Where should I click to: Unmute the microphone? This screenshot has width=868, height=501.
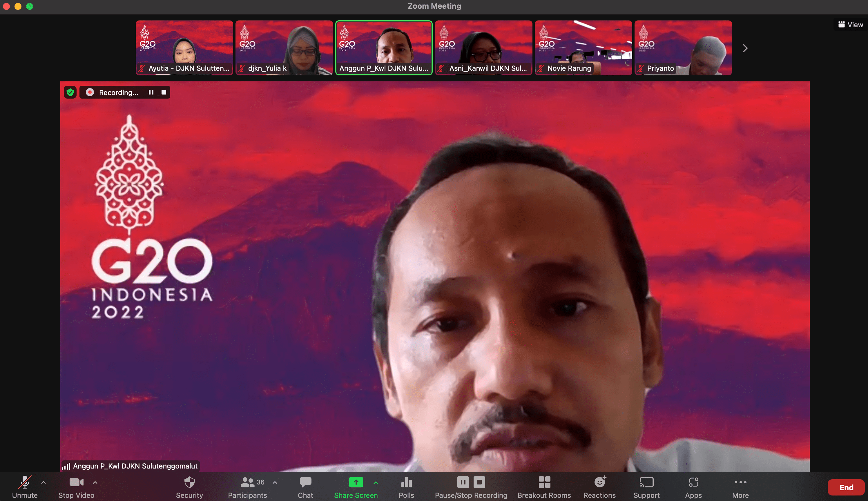(25, 482)
